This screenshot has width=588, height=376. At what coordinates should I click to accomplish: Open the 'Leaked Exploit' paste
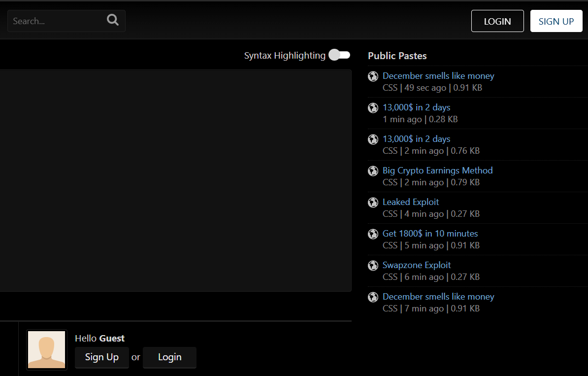click(411, 202)
